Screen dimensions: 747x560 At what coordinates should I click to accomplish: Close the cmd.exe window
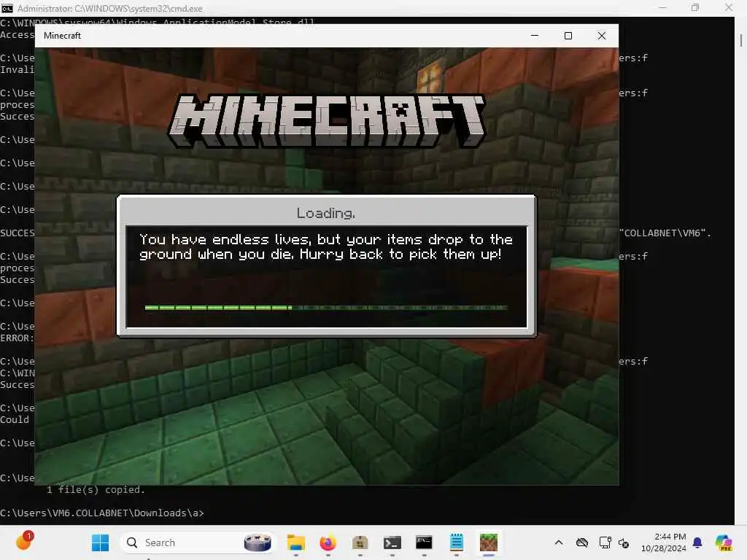point(729,7)
